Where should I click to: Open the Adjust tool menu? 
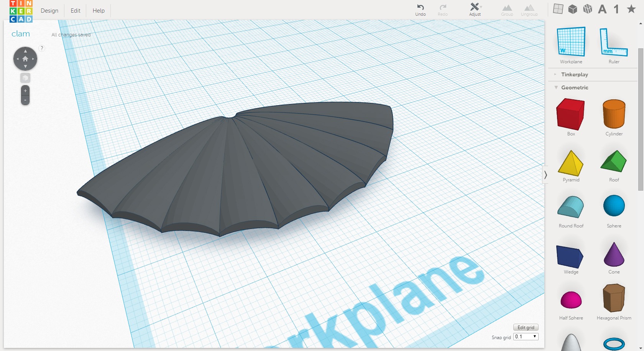tap(475, 10)
